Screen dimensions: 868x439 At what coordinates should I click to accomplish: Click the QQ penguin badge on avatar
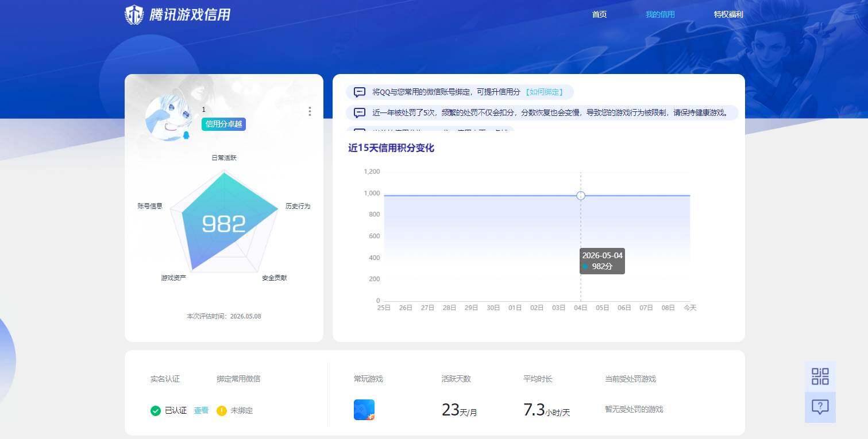(186, 135)
